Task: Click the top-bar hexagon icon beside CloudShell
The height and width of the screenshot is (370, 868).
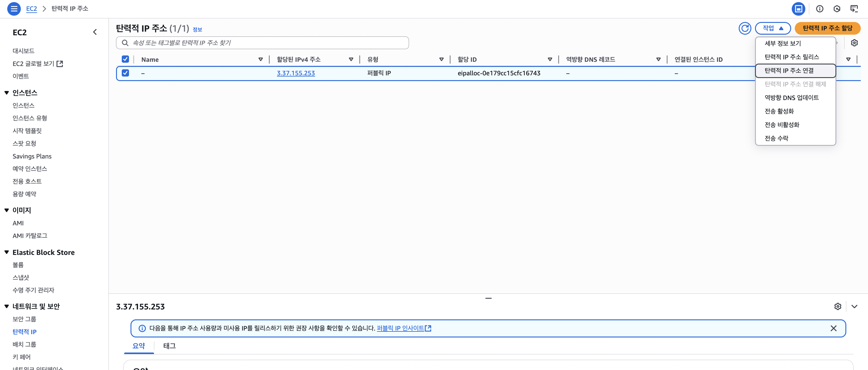Action: coord(837,9)
